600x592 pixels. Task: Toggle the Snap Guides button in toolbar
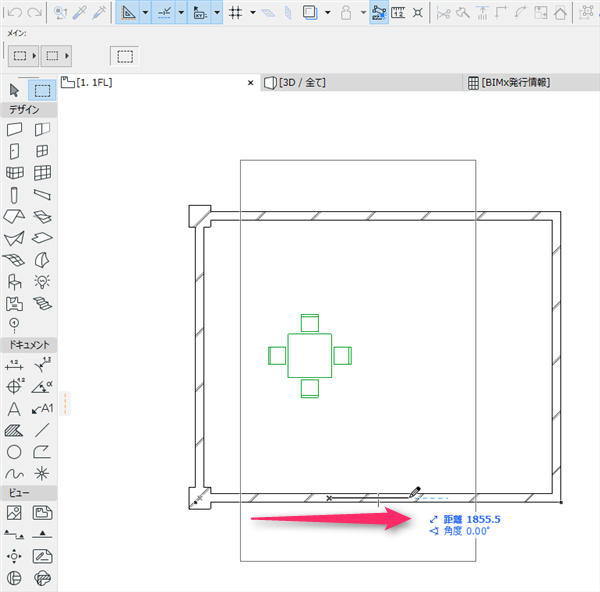click(164, 12)
